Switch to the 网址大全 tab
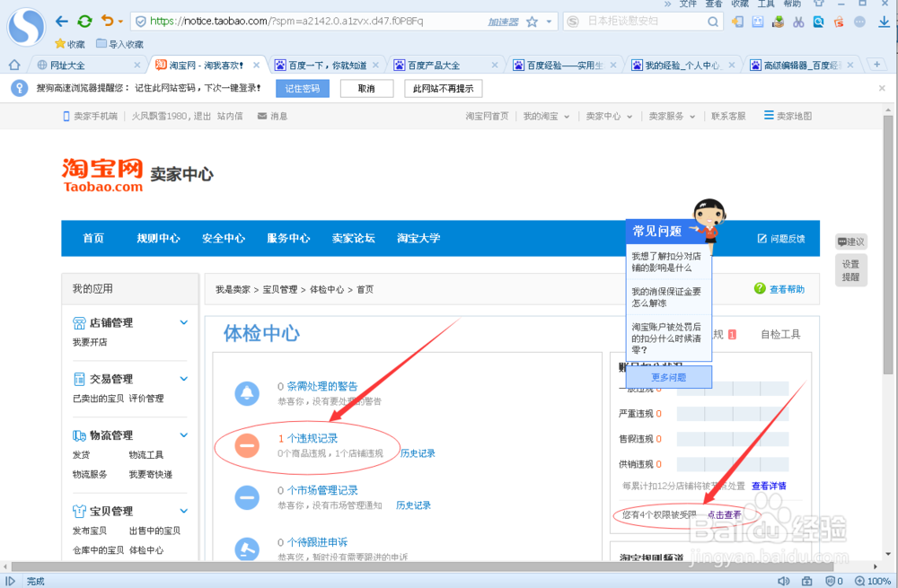 pos(88,66)
